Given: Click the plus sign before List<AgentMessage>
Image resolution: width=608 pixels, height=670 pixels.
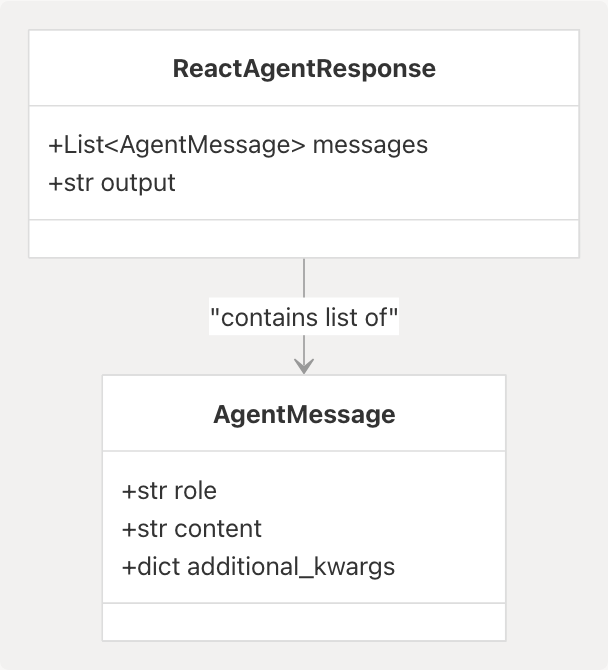Looking at the screenshot, I should (54, 145).
